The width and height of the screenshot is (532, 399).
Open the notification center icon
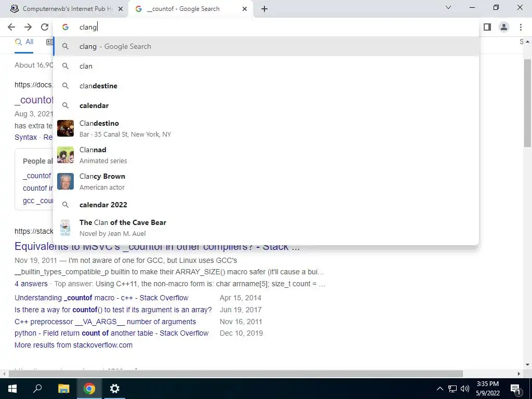tap(515, 389)
